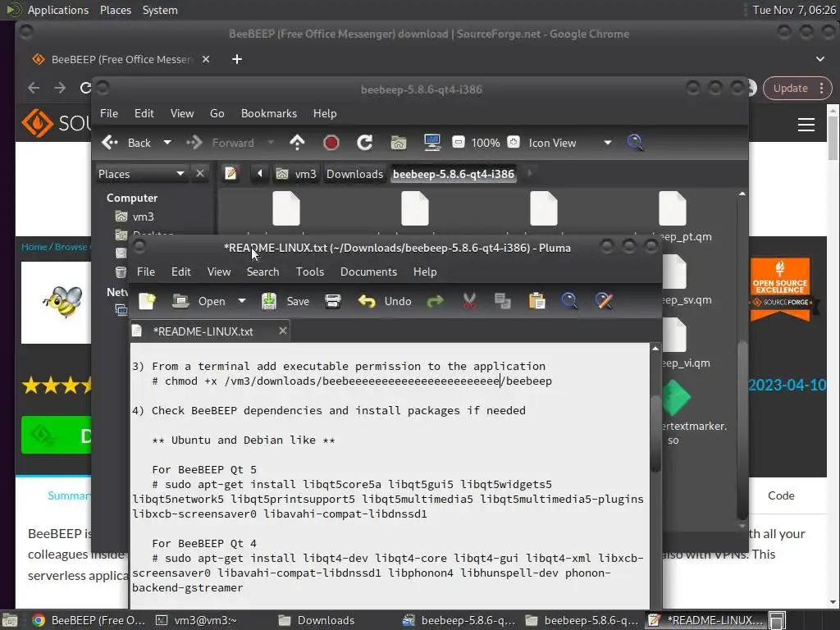Open the SourceForge hamburger menu

[x=806, y=125]
